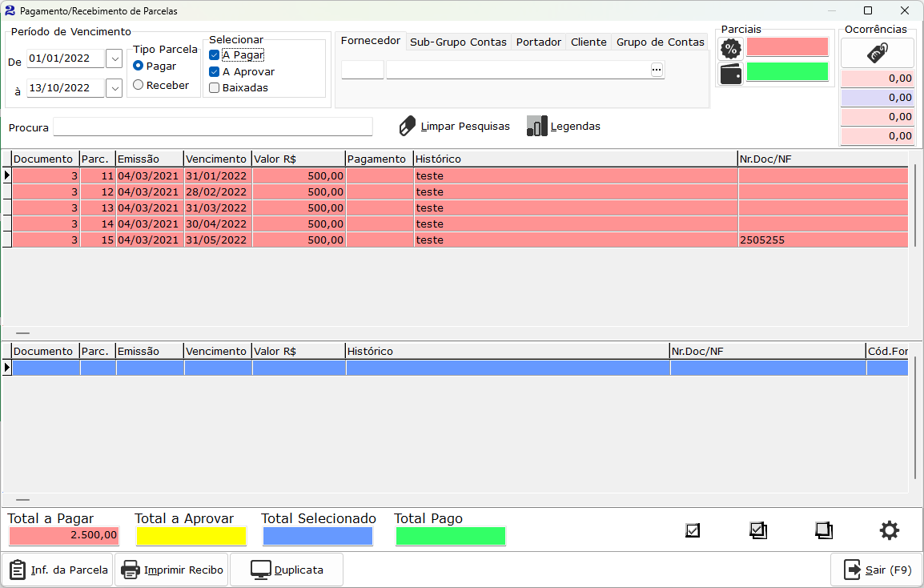Click Pagamento column header
Image resolution: width=924 pixels, height=588 pixels.
380,159
